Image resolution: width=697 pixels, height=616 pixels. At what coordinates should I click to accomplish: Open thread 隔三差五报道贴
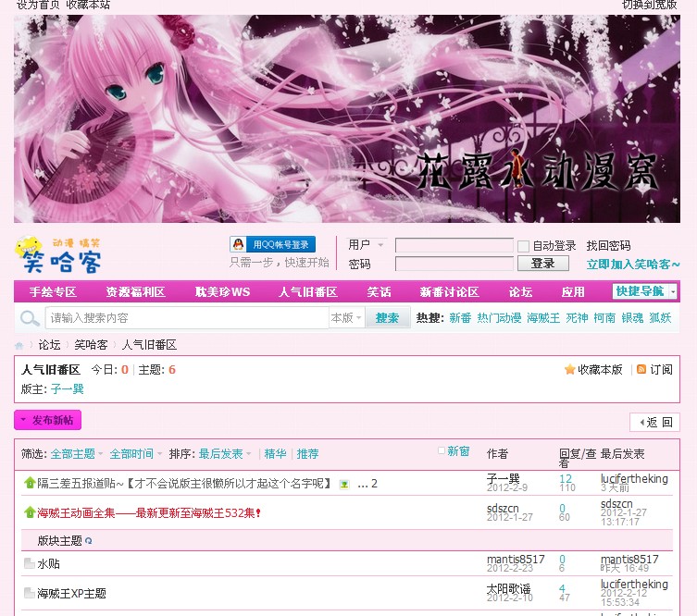click(184, 483)
